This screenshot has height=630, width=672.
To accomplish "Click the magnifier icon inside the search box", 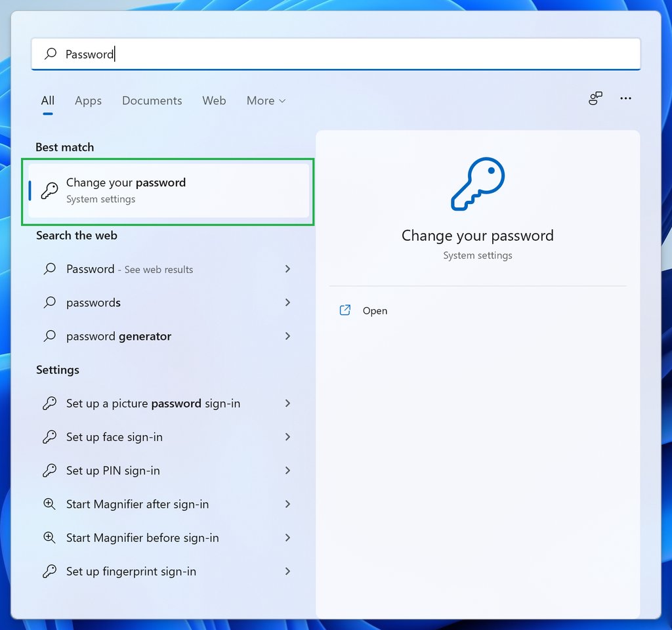I will pyautogui.click(x=50, y=54).
